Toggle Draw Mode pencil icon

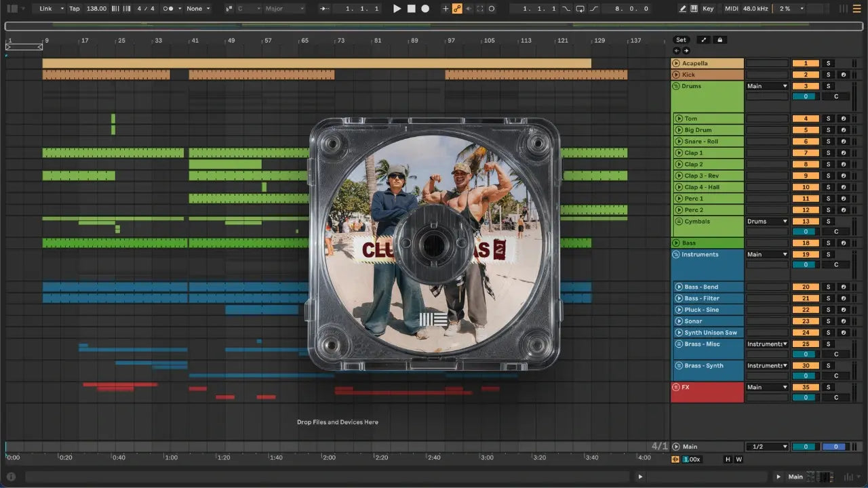pyautogui.click(x=683, y=9)
